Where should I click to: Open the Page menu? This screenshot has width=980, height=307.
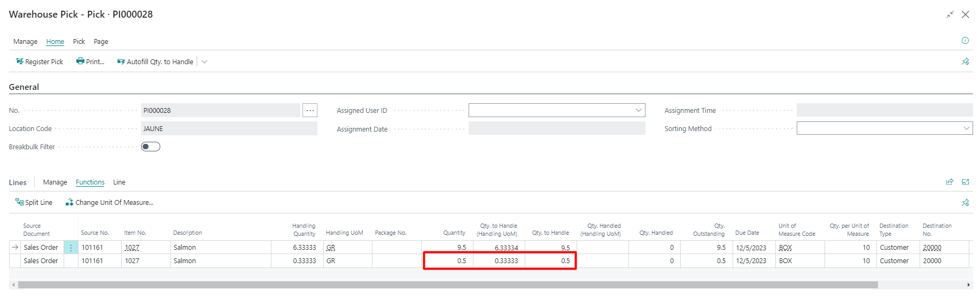point(101,41)
